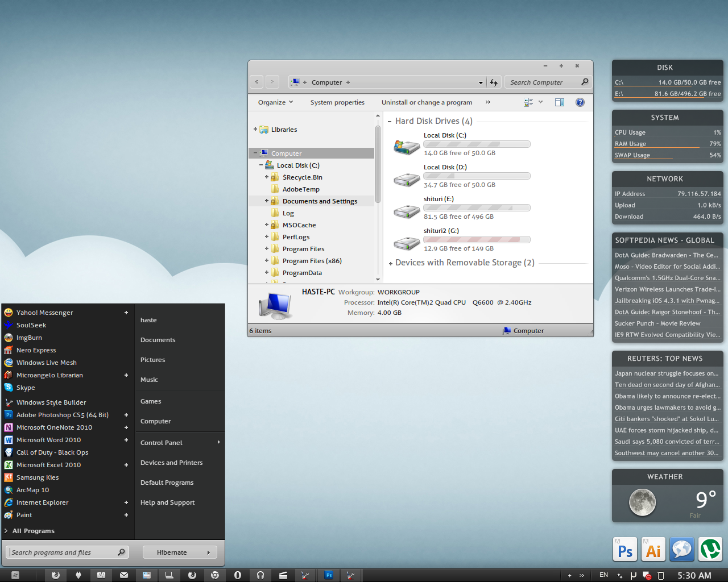
Task: Open the Chrome taskbar icon
Action: click(215, 575)
